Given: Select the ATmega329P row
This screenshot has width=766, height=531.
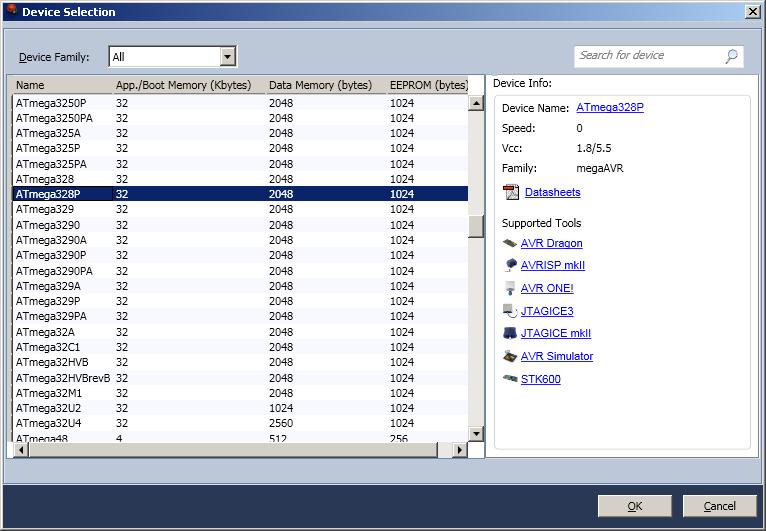Looking at the screenshot, I should click(x=240, y=301).
